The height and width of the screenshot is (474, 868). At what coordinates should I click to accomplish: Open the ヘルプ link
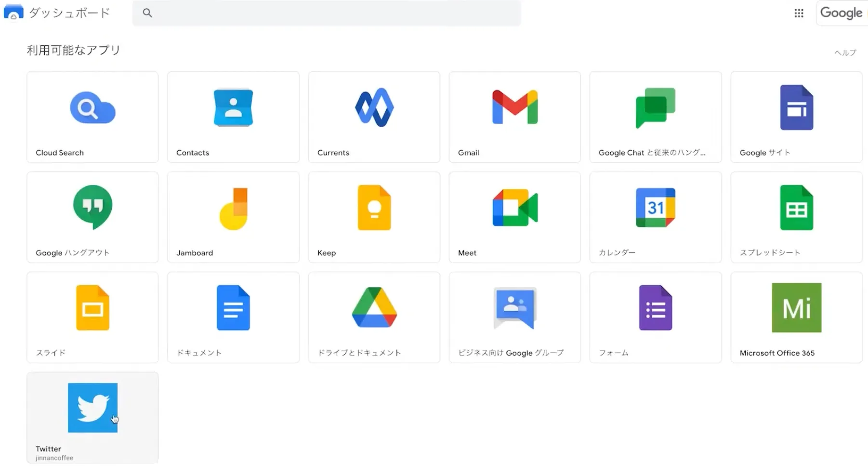(845, 53)
